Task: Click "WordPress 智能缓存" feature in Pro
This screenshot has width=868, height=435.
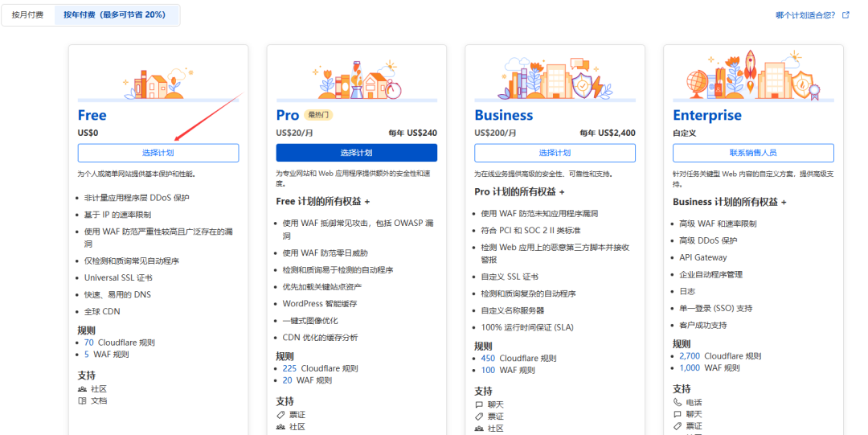Action: (320, 304)
